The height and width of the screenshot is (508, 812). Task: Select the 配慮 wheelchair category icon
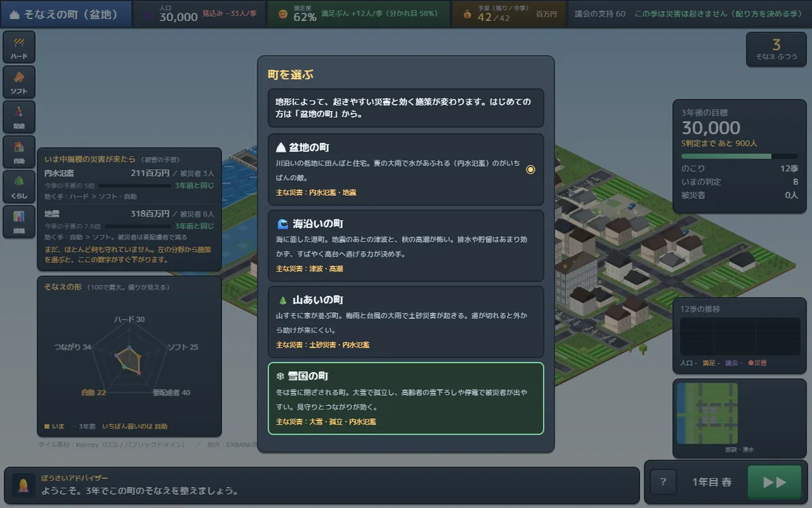(19, 117)
